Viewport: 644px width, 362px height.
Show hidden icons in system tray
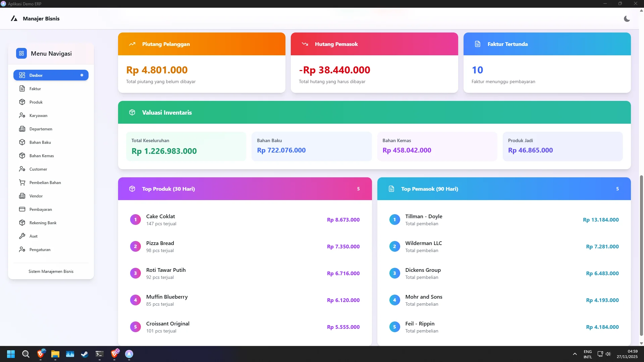(575, 354)
